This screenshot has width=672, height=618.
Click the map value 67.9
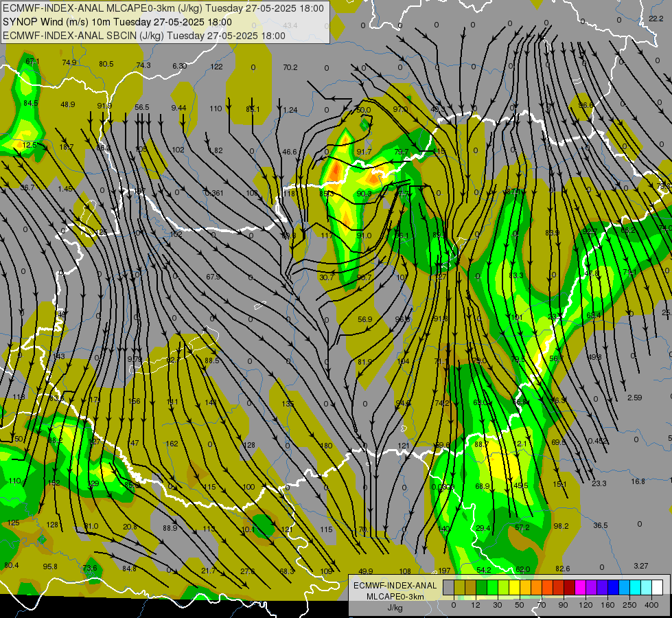[x=213, y=277]
